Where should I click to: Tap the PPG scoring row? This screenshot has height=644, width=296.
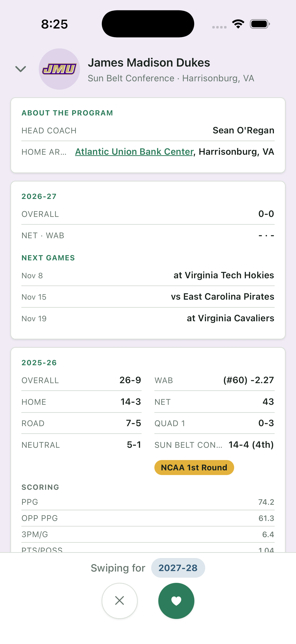148,502
